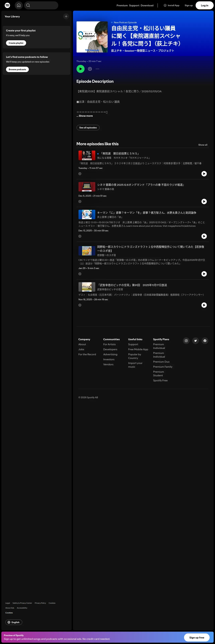Click Premium Family footer link
The width and height of the screenshot is (215, 644).
click(163, 367)
